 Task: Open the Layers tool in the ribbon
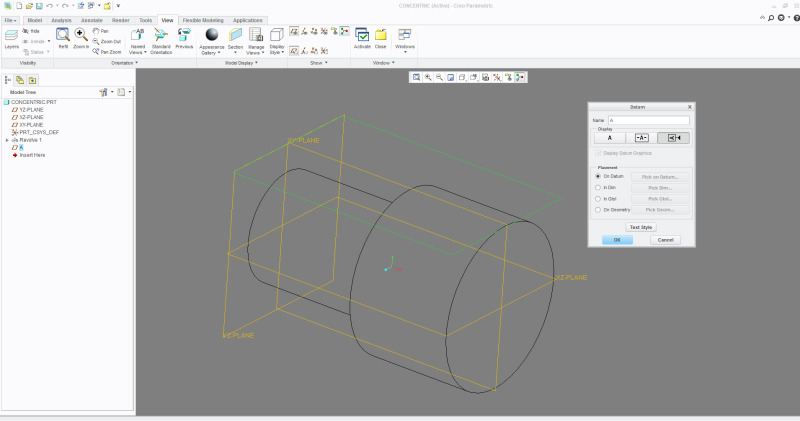(x=11, y=39)
